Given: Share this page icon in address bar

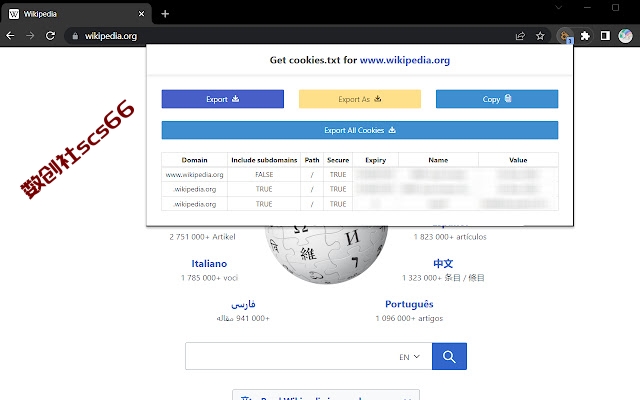Looking at the screenshot, I should (520, 36).
